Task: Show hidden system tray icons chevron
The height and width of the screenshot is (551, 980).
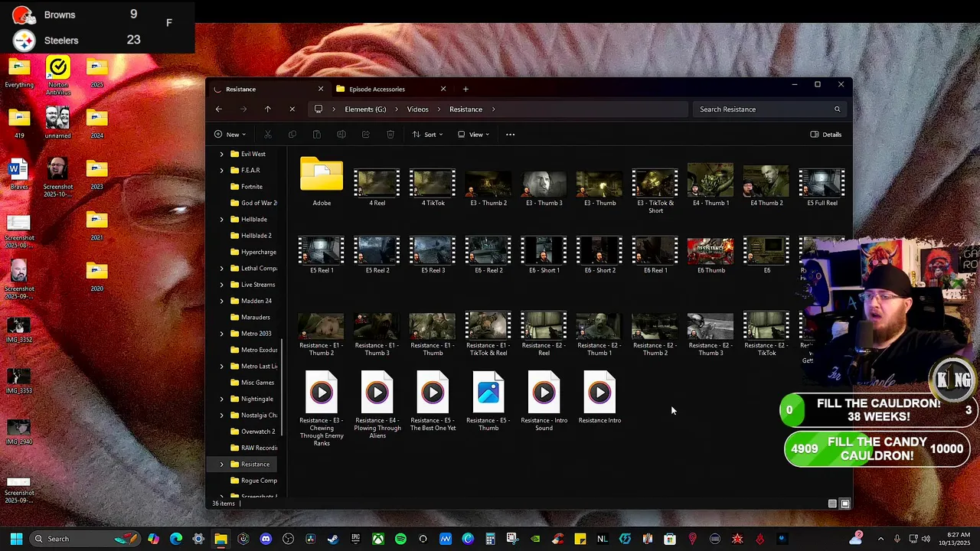Action: click(880, 539)
